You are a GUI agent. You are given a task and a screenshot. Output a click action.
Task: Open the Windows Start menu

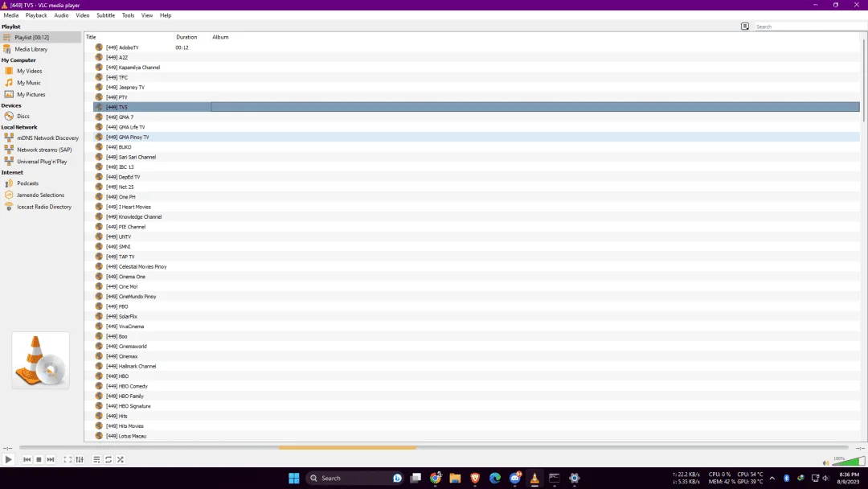click(294, 479)
